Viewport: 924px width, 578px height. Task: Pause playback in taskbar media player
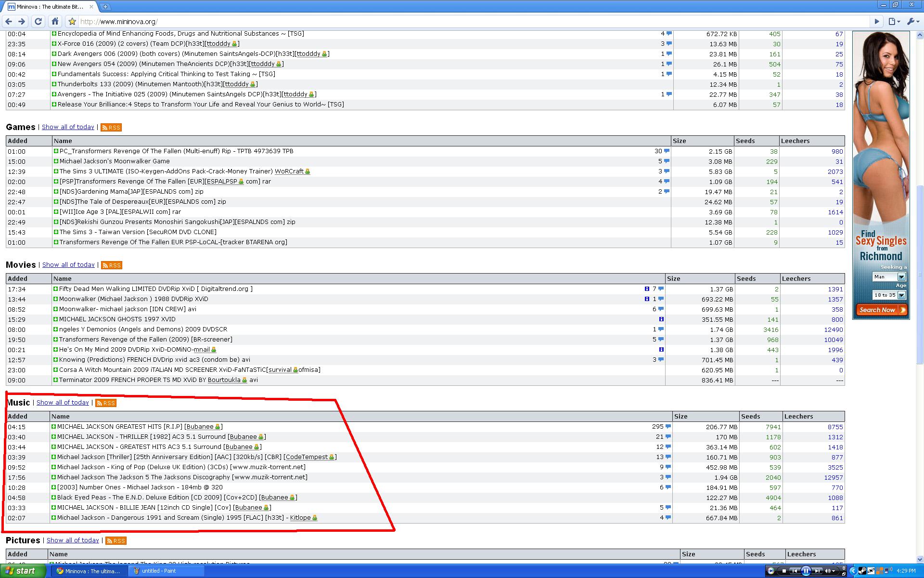[x=806, y=571]
